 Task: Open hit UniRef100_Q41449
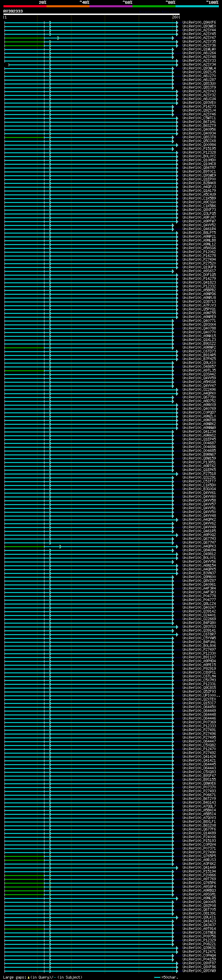tap(199, 868)
